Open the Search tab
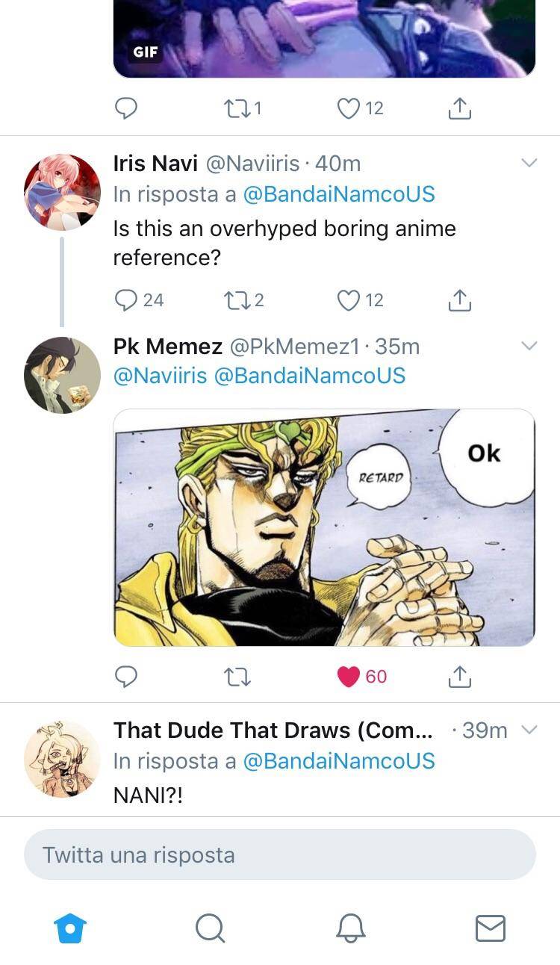Image resolution: width=560 pixels, height=965 pixels. click(210, 928)
